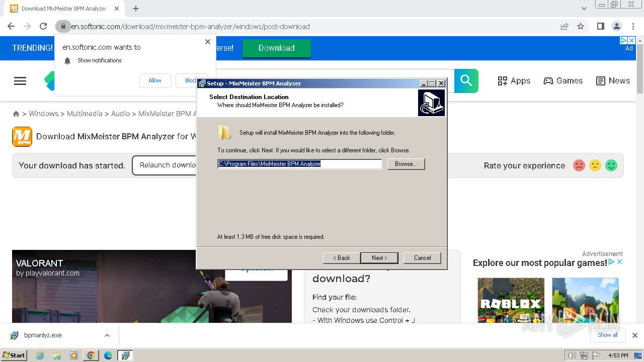
Task: Block softonic notifications
Action: (192, 80)
